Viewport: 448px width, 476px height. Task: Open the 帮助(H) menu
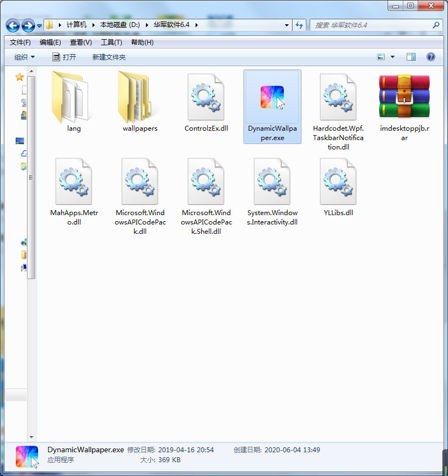(142, 42)
